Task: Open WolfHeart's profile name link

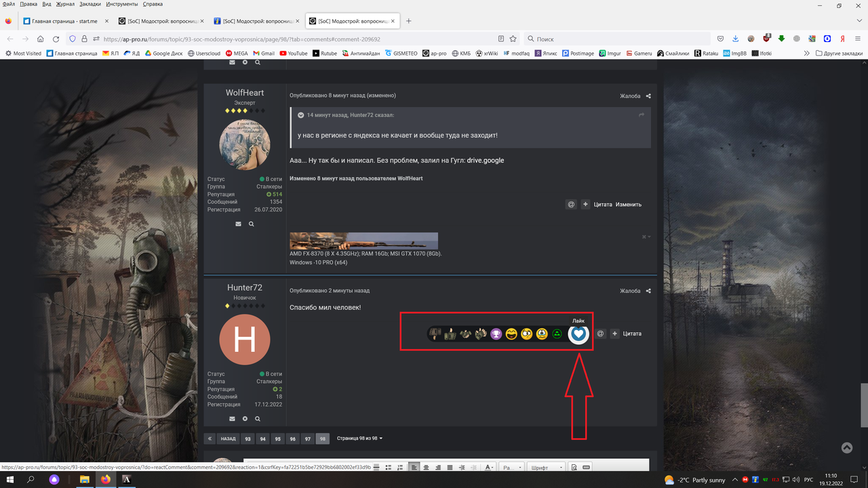Action: 245,93
